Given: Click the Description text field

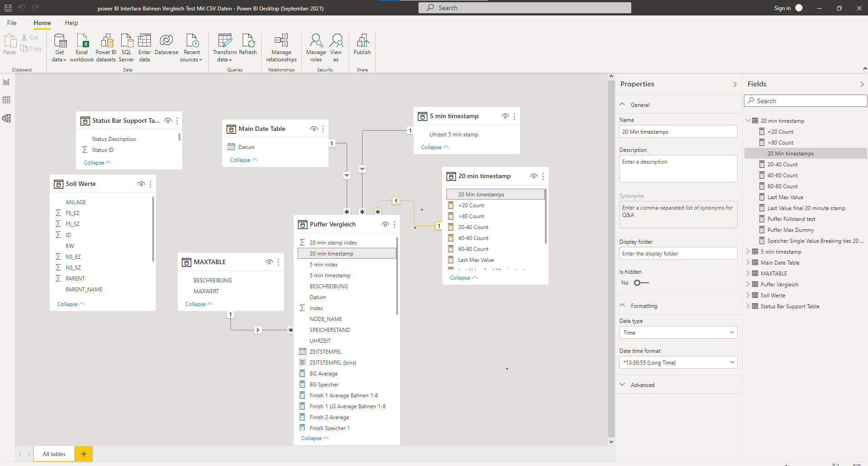Looking at the screenshot, I should (678, 169).
